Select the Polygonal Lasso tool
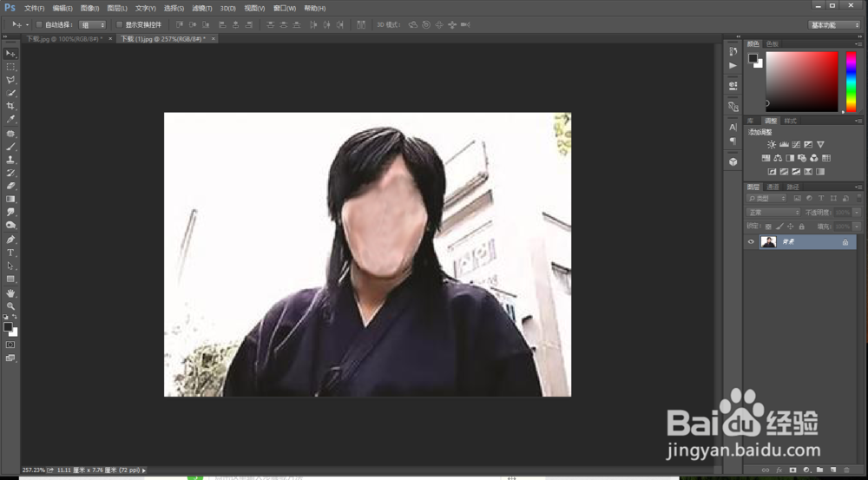Viewport: 868px width, 480px height. point(10,80)
